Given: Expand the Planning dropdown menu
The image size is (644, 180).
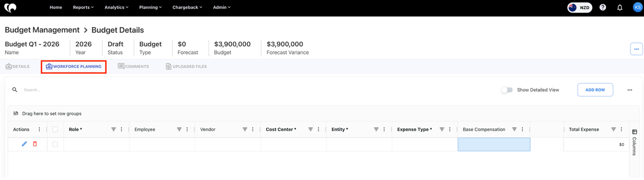Looking at the screenshot, I should tap(150, 8).
